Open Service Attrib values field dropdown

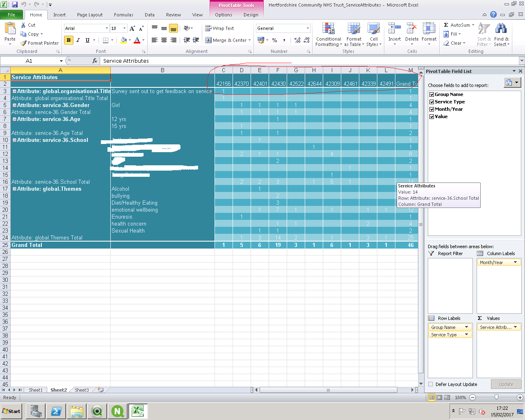[x=515, y=327]
